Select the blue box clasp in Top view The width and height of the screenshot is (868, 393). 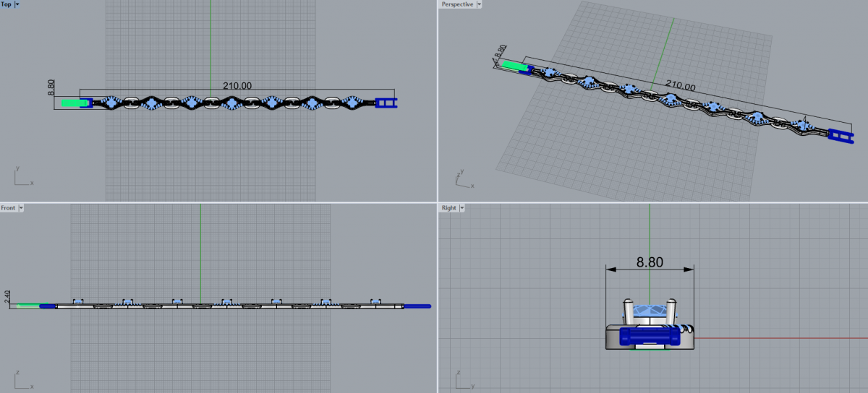click(386, 103)
